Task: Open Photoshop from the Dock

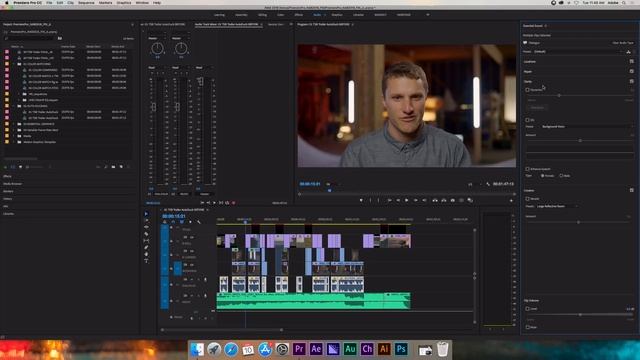Action: (401, 349)
